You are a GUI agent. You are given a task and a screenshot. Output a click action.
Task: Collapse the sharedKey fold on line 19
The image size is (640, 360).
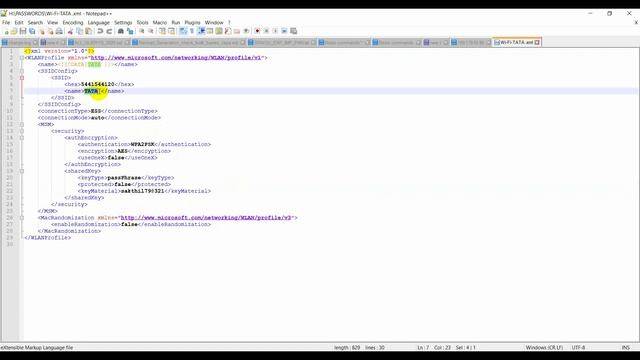pos(22,171)
